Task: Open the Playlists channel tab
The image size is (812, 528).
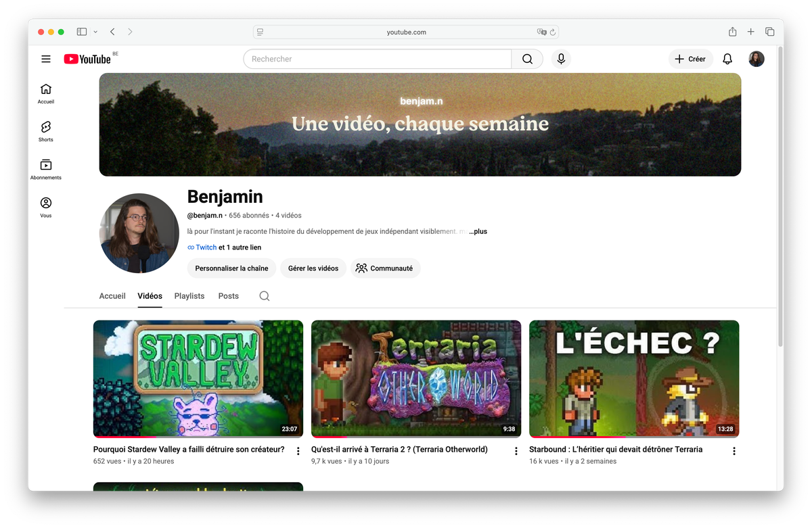Action: 189,296
